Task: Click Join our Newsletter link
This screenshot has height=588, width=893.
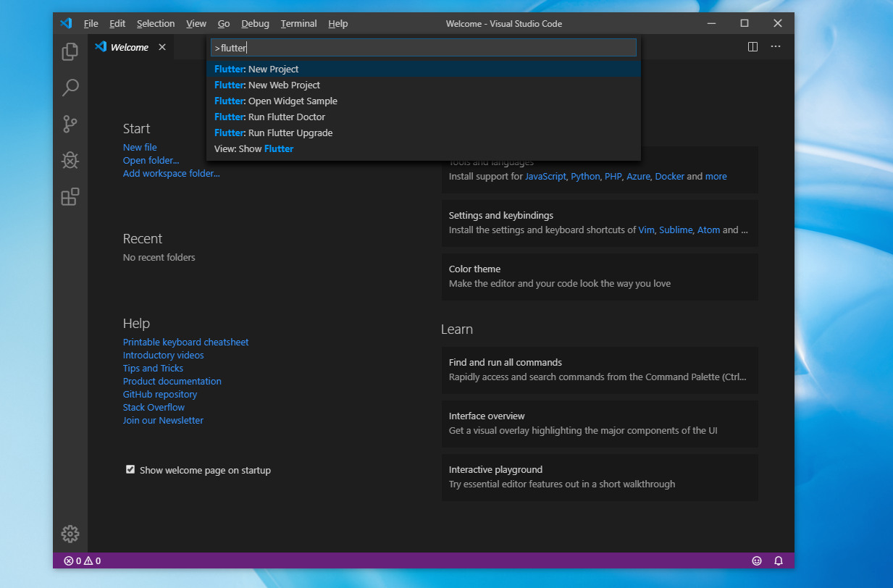Action: coord(163,420)
